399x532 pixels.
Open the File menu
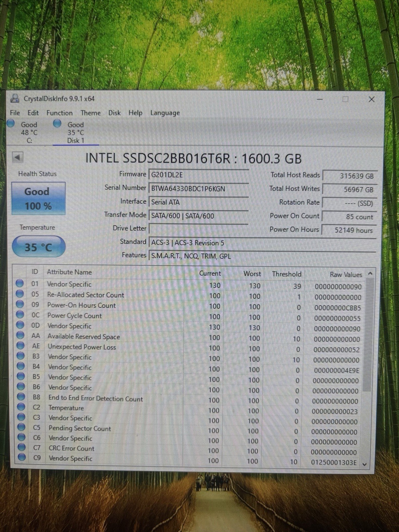15,113
